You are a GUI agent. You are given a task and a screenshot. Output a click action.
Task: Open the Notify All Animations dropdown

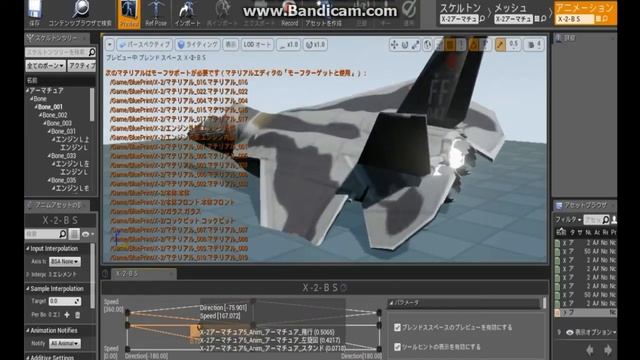click(64, 344)
